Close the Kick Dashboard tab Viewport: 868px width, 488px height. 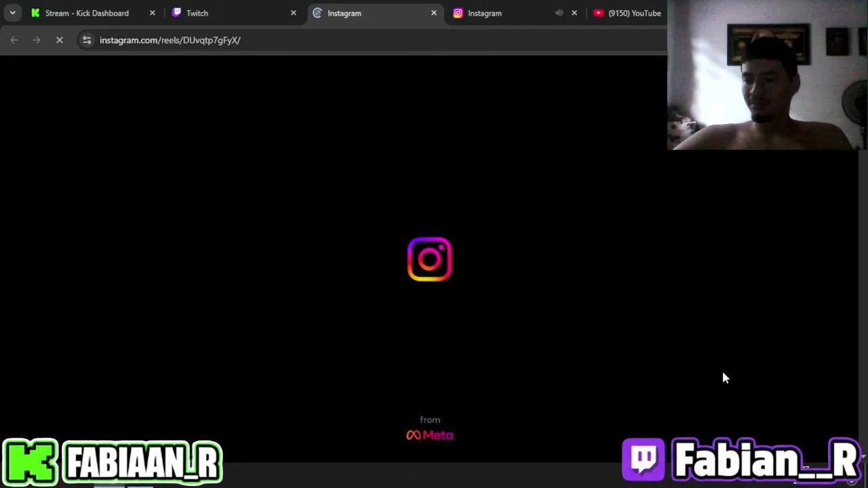pos(152,13)
